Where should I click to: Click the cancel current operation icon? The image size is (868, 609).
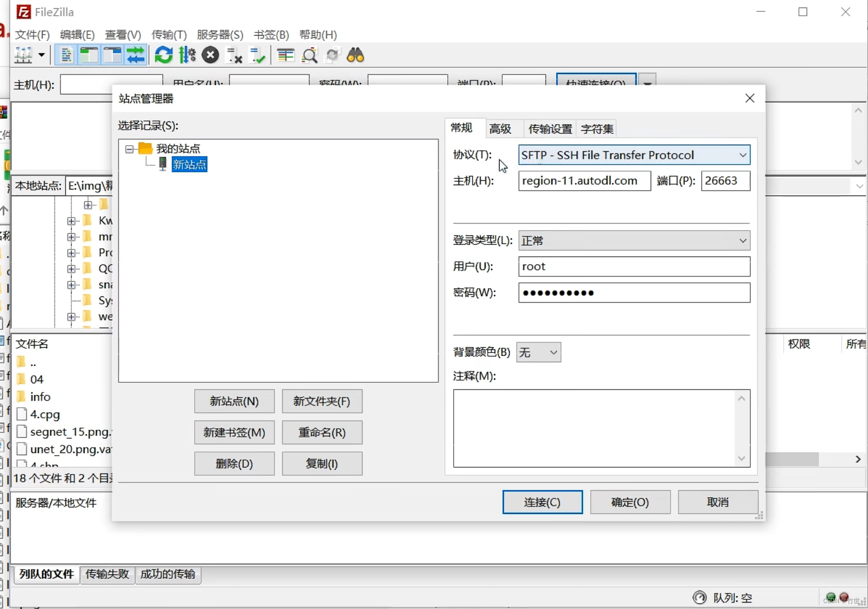tap(210, 55)
